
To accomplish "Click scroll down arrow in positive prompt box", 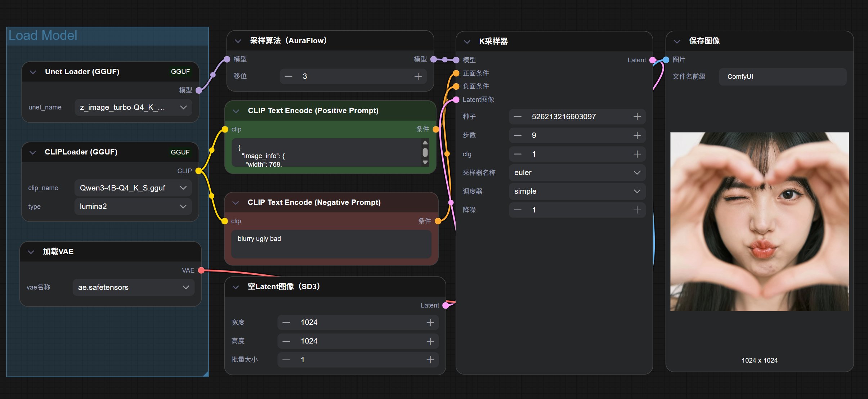I will (x=425, y=162).
